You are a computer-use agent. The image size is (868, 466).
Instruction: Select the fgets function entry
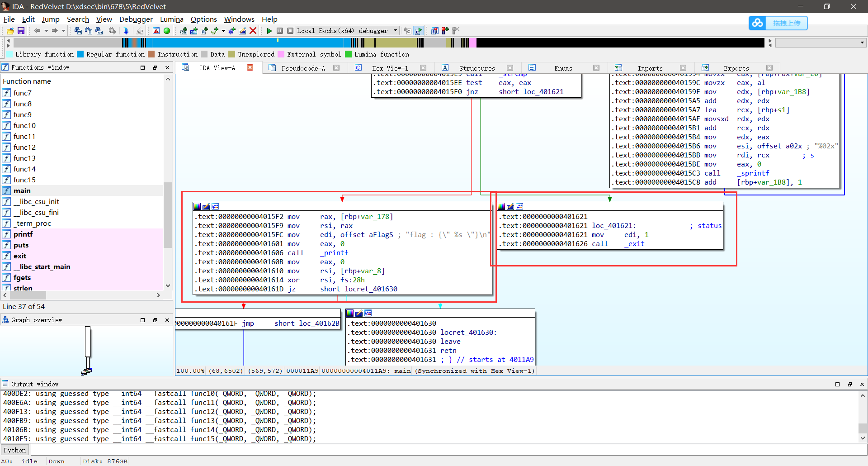click(81, 277)
